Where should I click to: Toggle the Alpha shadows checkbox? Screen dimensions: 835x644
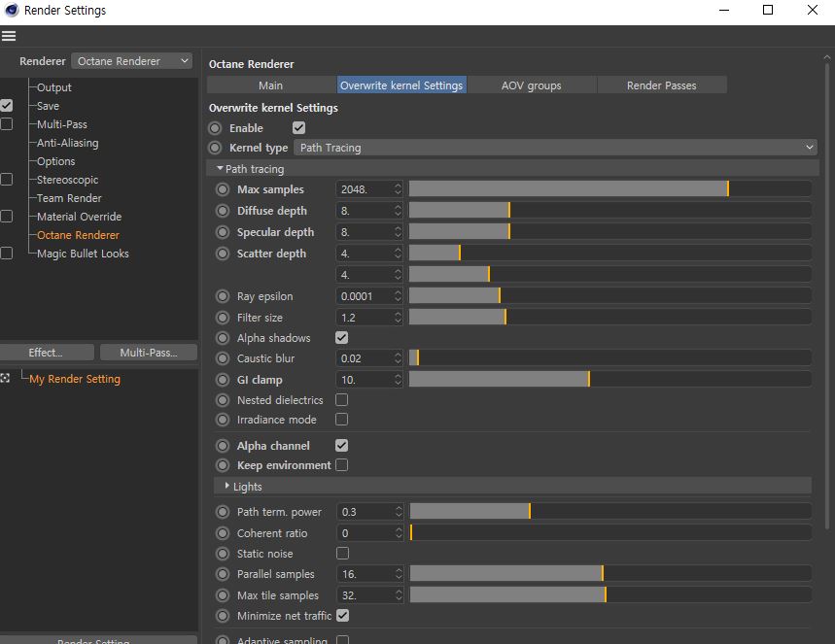pyautogui.click(x=342, y=337)
